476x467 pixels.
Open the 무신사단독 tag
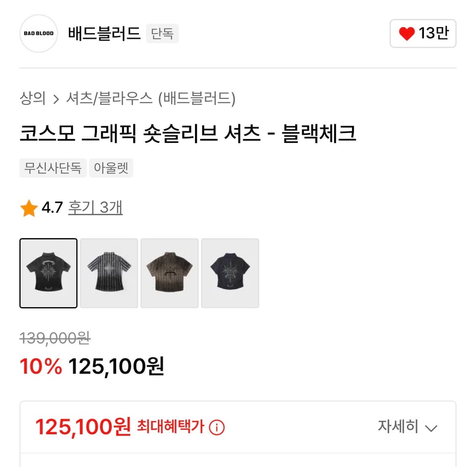click(x=53, y=168)
